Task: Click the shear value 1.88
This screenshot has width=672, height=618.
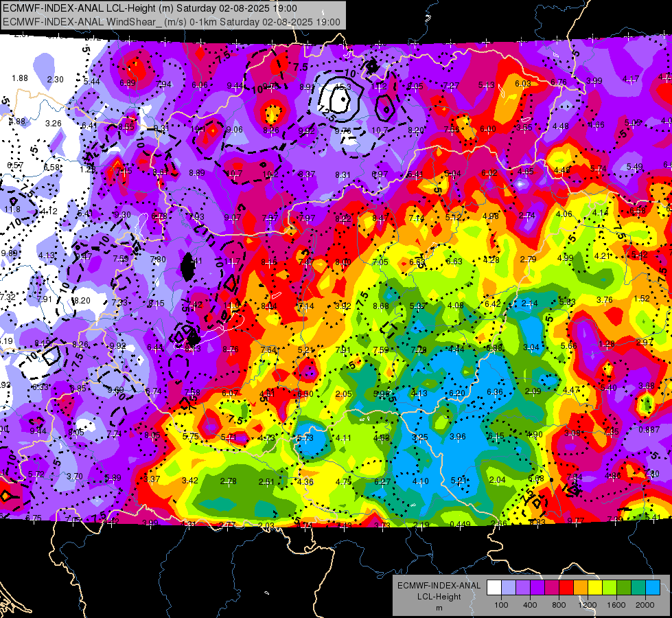Action: 20,78
